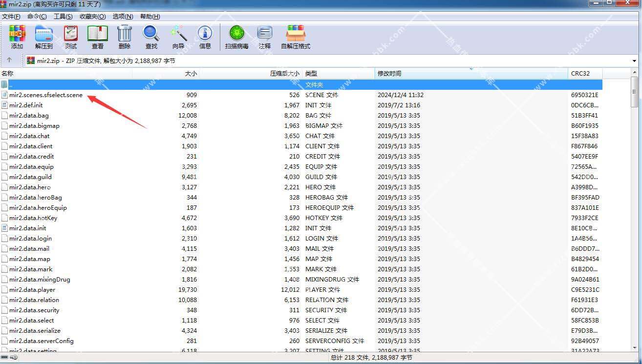Click the 自解压格式 (SFX) toolbar icon
Image resolution: width=642 pixels, height=364 pixels.
coord(296,33)
